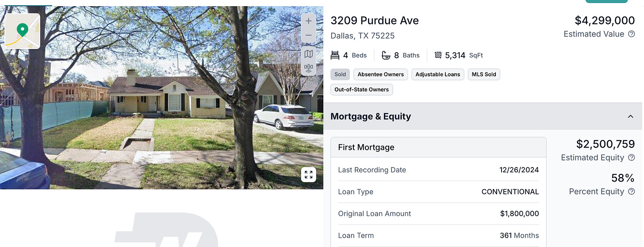Zoom in with the plus button

[308, 21]
